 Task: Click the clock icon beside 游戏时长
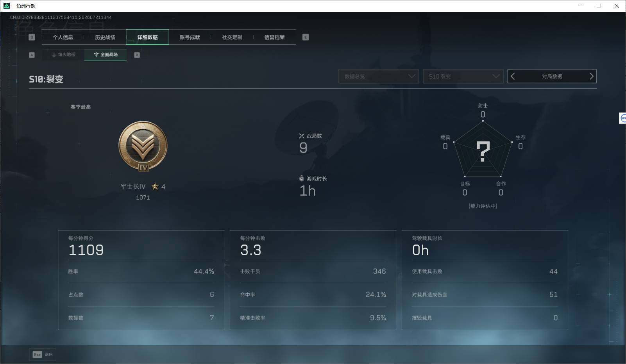click(302, 178)
